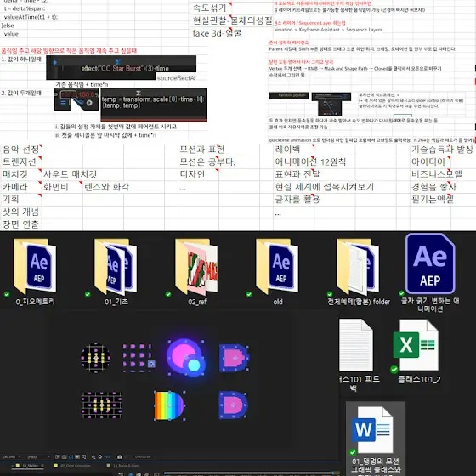The width and height of the screenshot is (476, 476).
Task: Select the 샷의 개념 cell
Action: click(20, 212)
